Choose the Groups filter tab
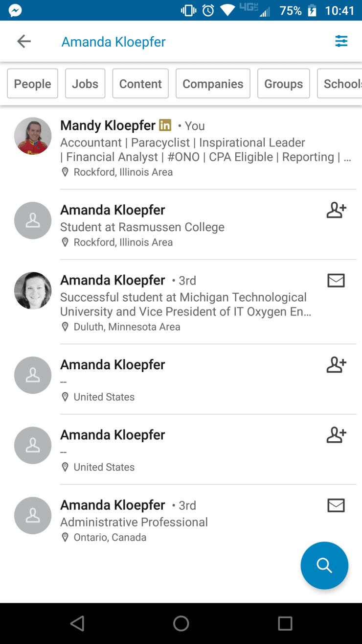 pyautogui.click(x=283, y=84)
